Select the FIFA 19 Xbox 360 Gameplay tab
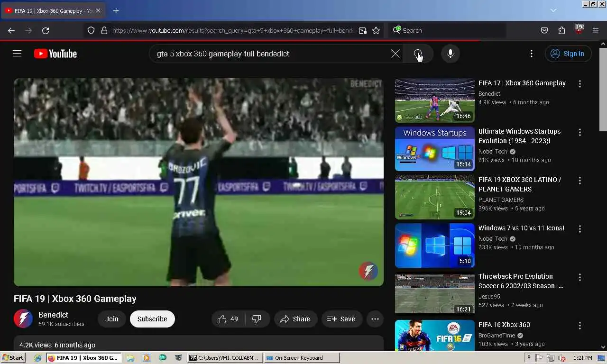607x364 pixels. click(x=53, y=10)
